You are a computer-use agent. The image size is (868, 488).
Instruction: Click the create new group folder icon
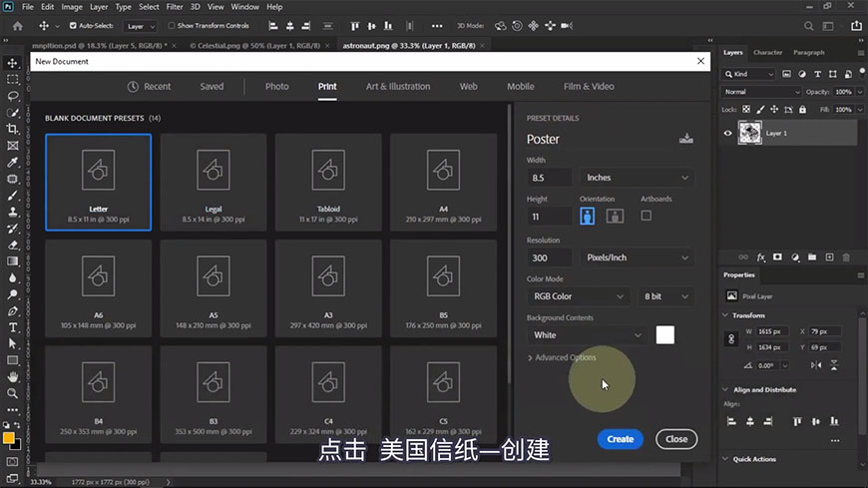pos(812,257)
